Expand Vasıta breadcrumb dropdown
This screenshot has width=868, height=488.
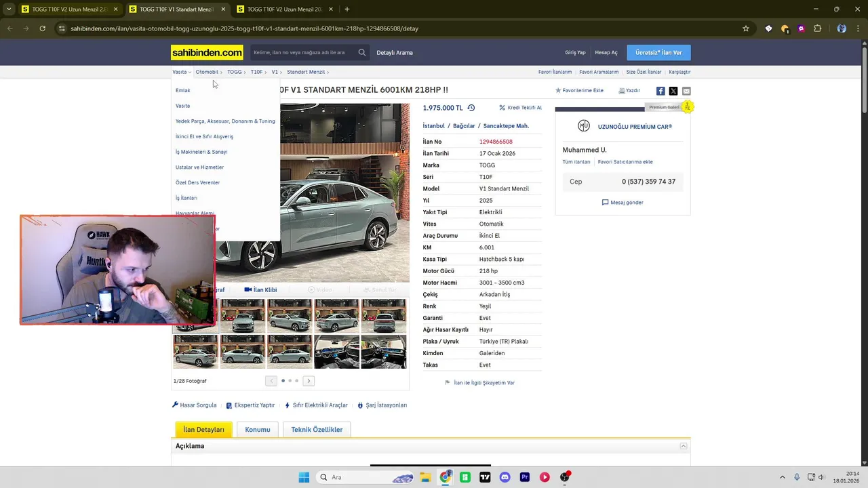point(181,72)
